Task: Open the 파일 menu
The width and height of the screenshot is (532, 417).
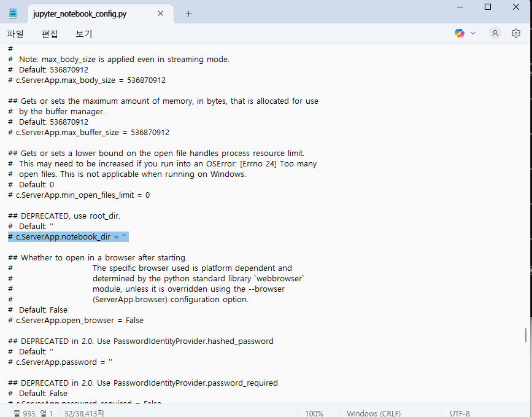Action: tap(15, 34)
